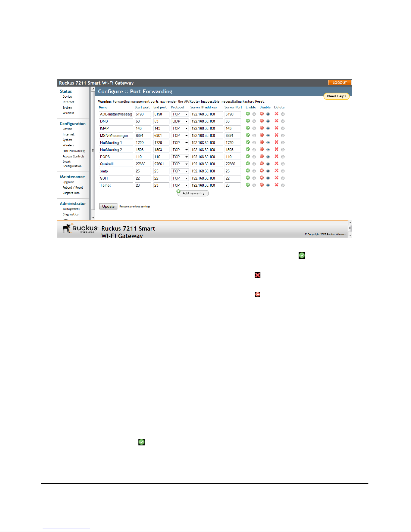Image resolution: width=411 pixels, height=532 pixels.
Task: Click the red Disable icon in IMAP row
Action: [x=262, y=128]
